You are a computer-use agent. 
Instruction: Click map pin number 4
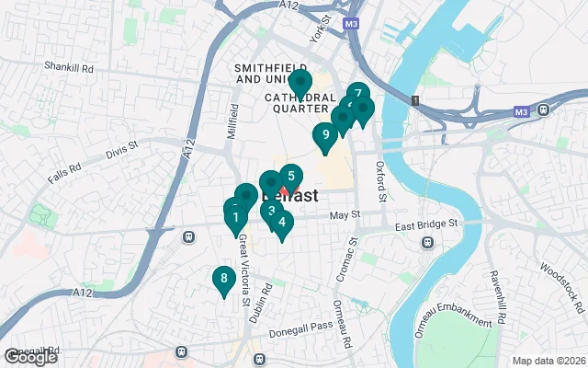pyautogui.click(x=282, y=224)
